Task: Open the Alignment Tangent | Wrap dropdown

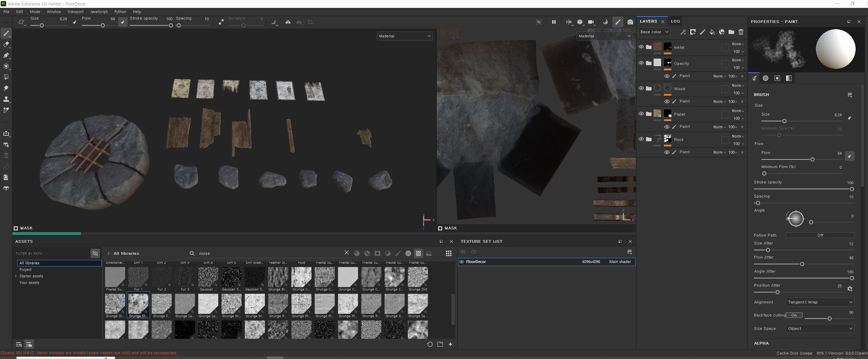Action: pos(820,302)
